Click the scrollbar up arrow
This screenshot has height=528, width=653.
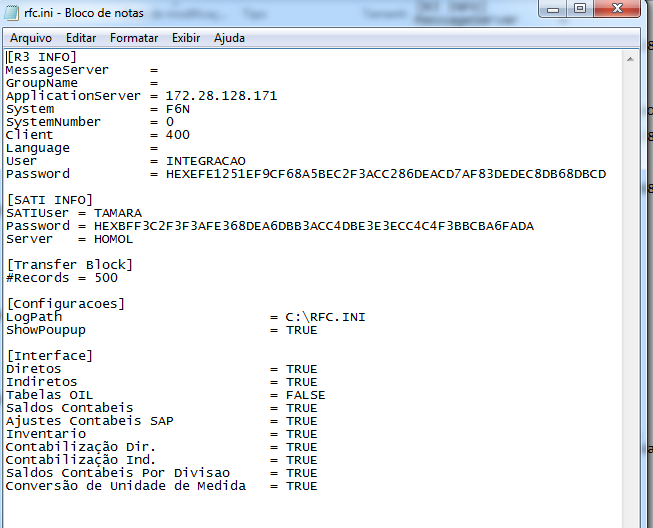tap(630, 59)
